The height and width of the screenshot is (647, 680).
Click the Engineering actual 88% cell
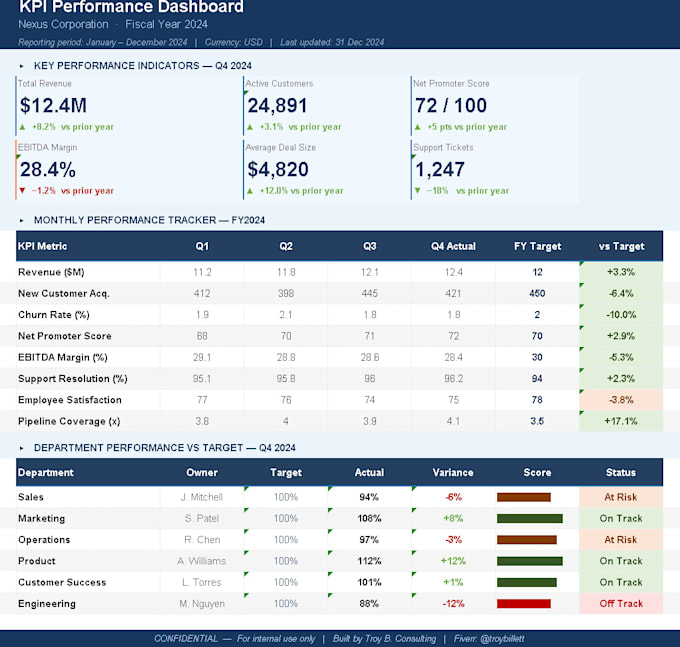click(x=369, y=604)
